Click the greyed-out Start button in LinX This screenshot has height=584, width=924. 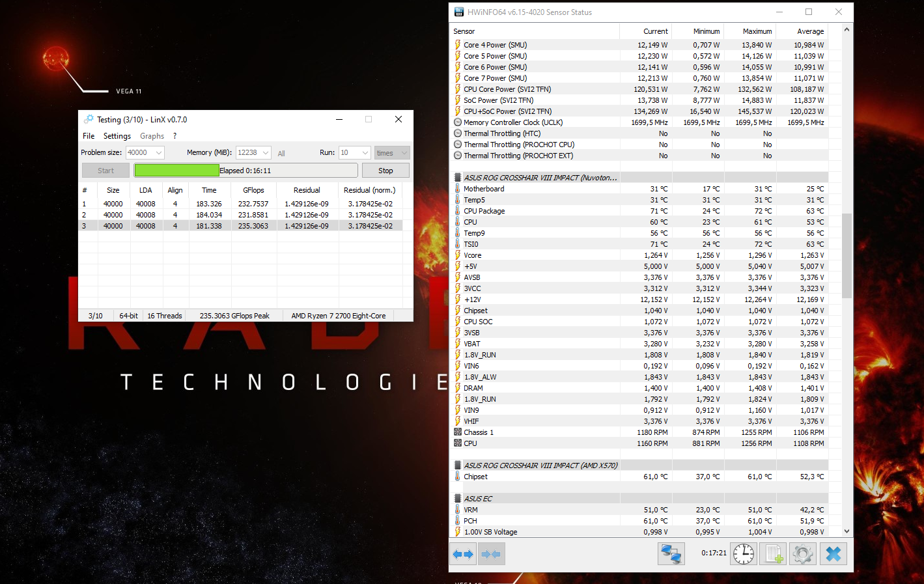click(x=105, y=171)
